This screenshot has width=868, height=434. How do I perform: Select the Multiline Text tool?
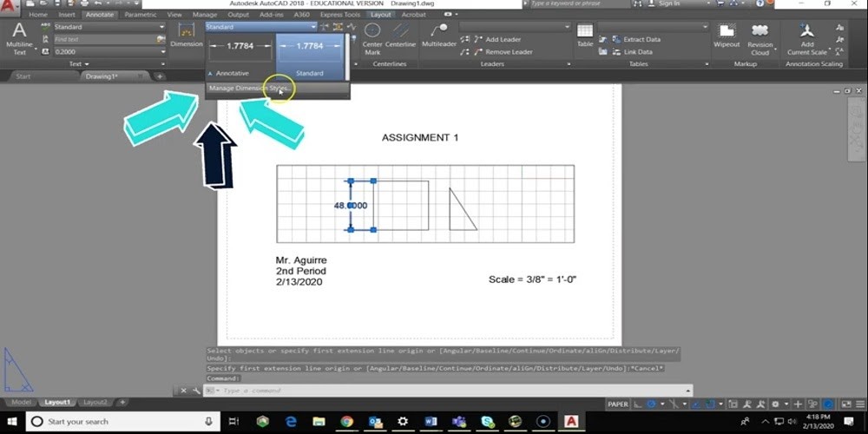19,39
